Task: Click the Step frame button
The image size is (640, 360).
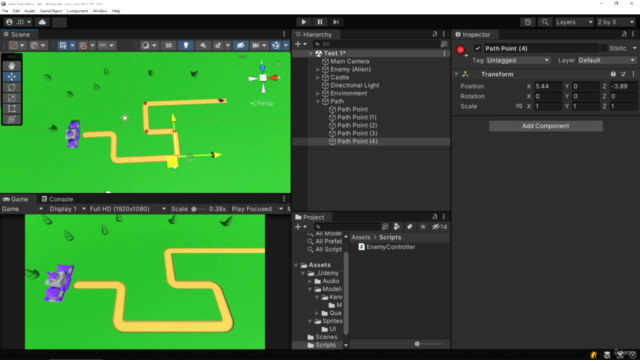Action: (x=336, y=22)
